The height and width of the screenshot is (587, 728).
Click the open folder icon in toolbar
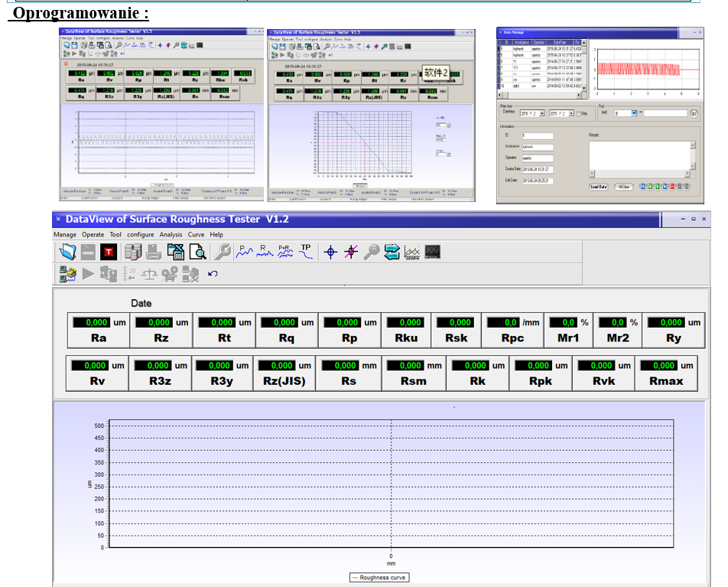(x=68, y=252)
